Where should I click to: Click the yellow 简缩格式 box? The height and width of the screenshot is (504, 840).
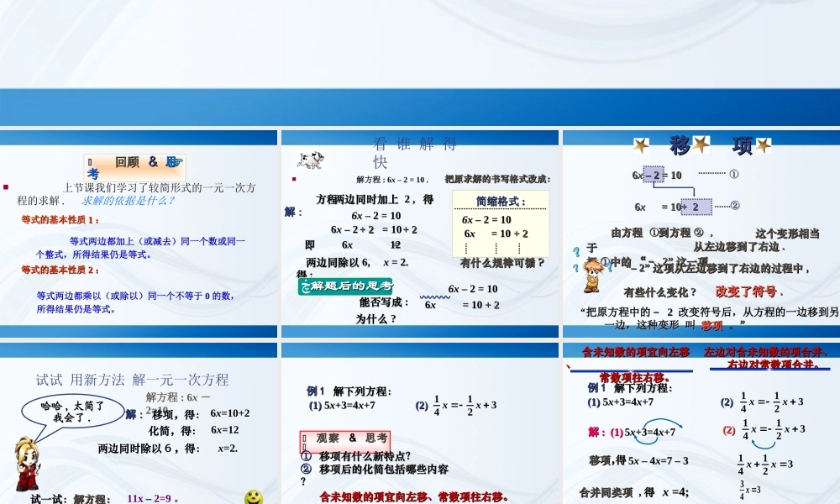tap(501, 223)
